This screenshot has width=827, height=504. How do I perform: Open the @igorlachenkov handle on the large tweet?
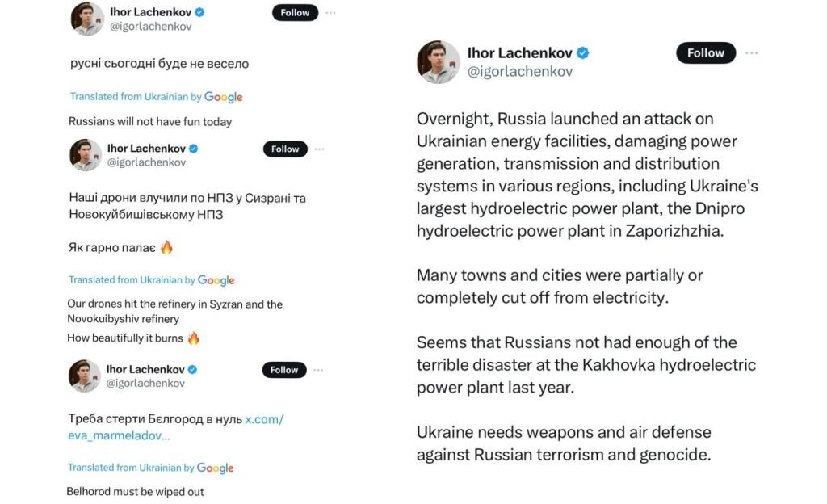point(519,72)
